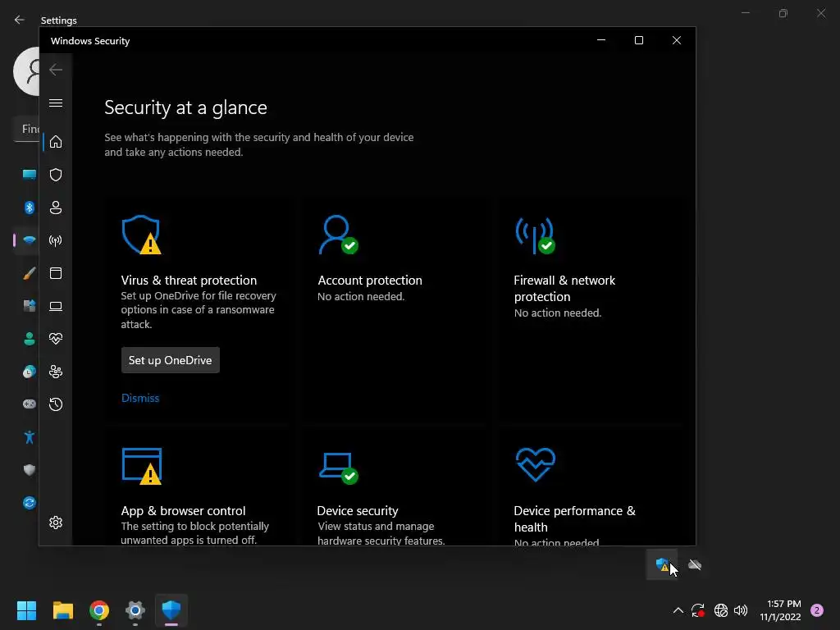Screen dimensions: 840x630
Task: Click the Firewall & network protection tile icon
Action: 535,235
